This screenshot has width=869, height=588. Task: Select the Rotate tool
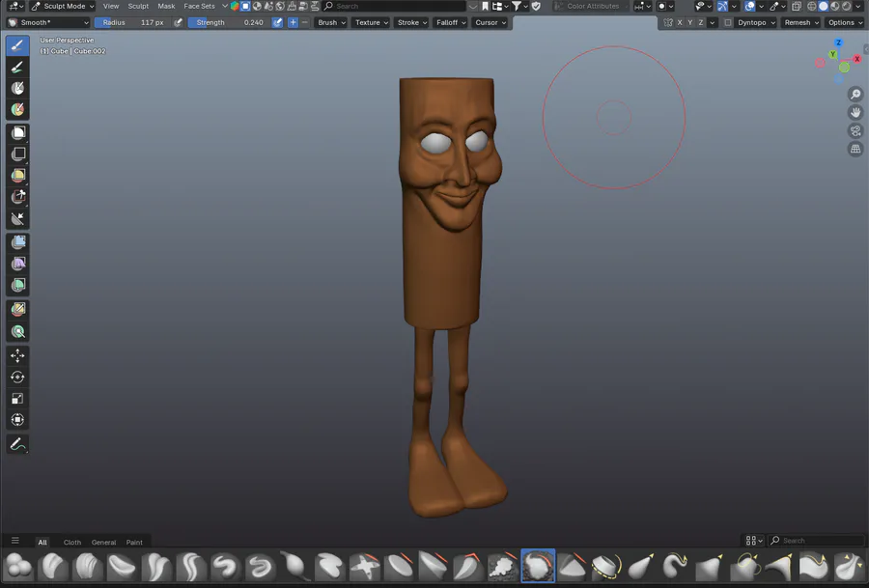[17, 377]
